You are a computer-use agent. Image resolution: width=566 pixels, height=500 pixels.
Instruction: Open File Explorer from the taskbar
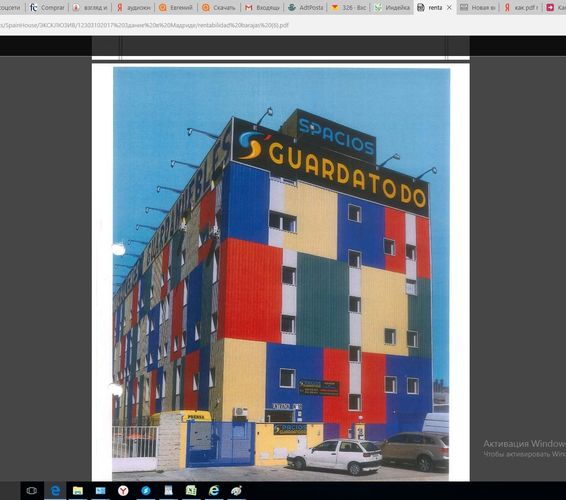78,491
